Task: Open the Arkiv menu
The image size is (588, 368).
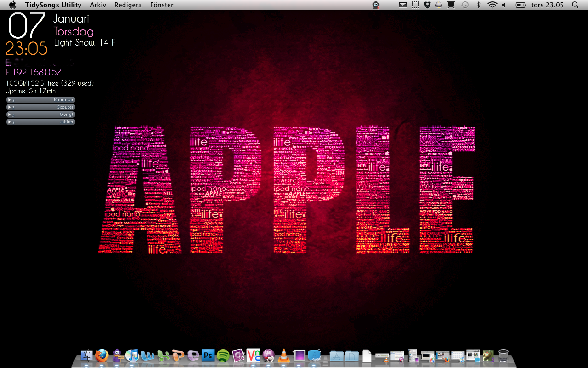Action: 98,5
